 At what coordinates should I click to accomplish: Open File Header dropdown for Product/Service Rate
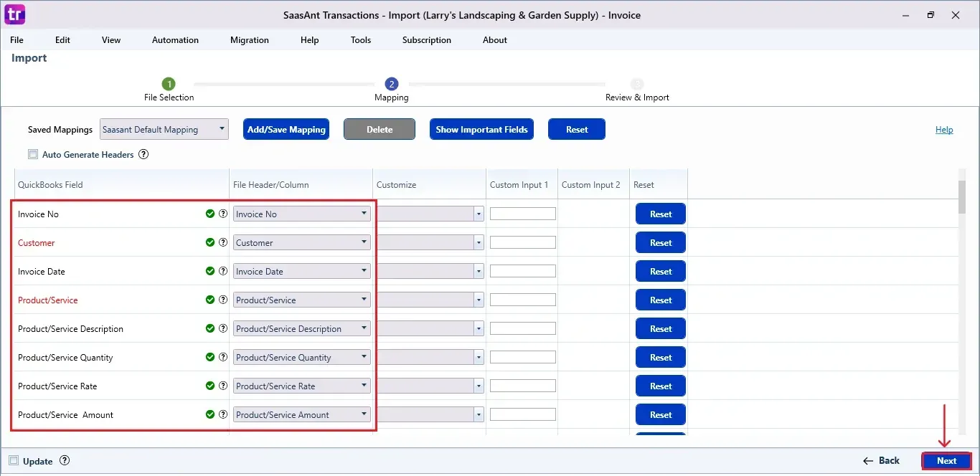click(301, 386)
